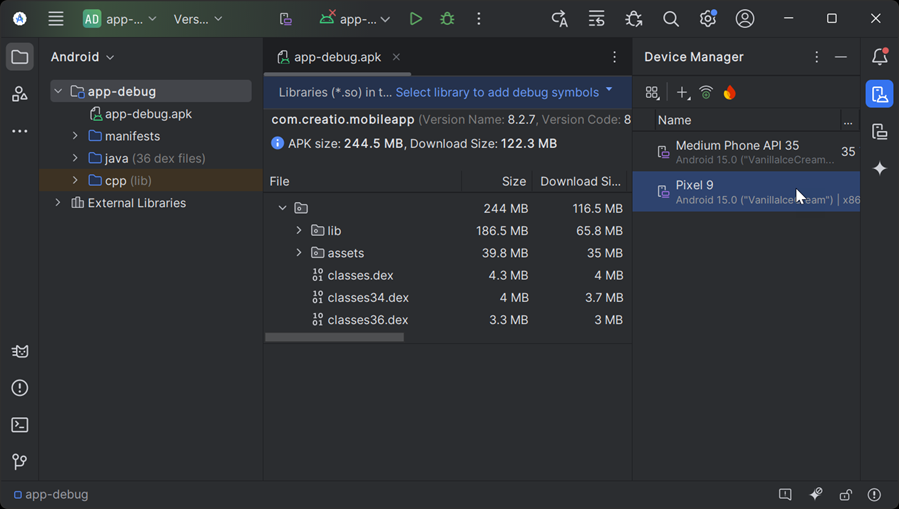Open Device Manager options vertical dots

click(x=816, y=57)
